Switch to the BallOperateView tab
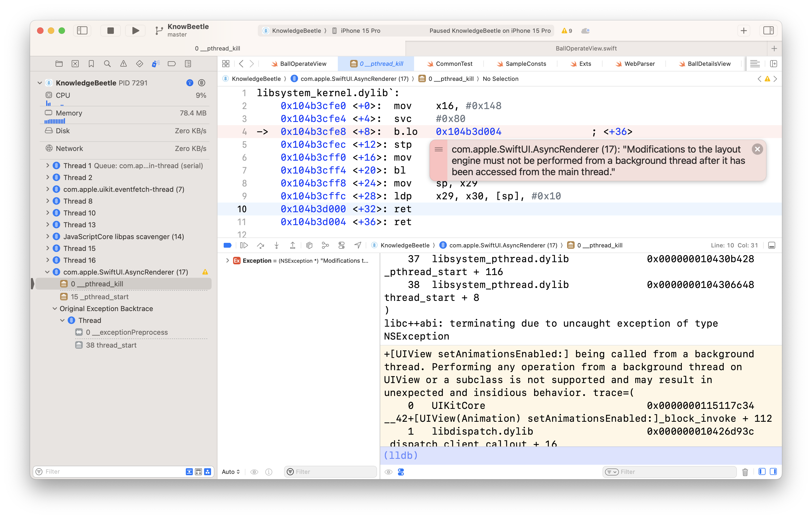The image size is (812, 519). click(299, 64)
